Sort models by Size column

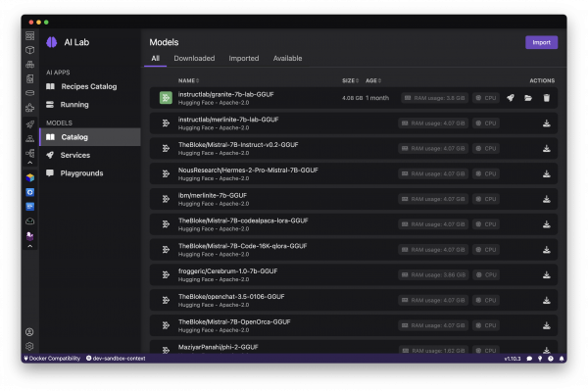coord(350,80)
